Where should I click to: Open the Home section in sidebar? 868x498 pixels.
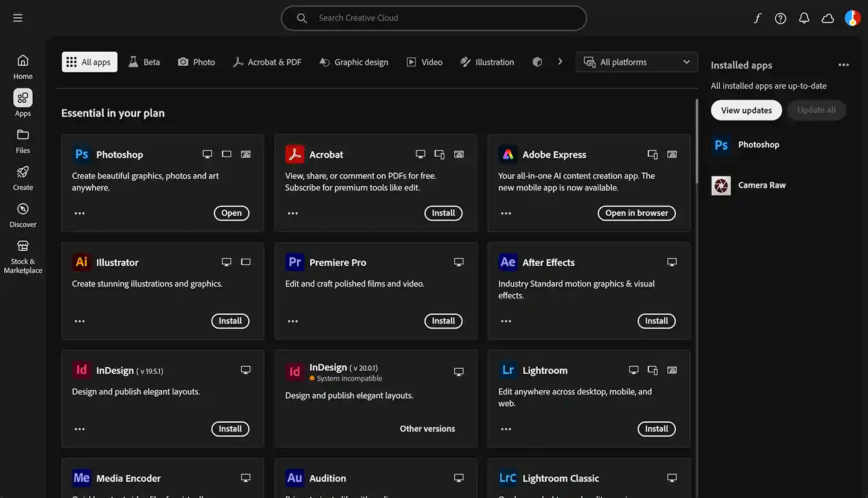click(23, 66)
